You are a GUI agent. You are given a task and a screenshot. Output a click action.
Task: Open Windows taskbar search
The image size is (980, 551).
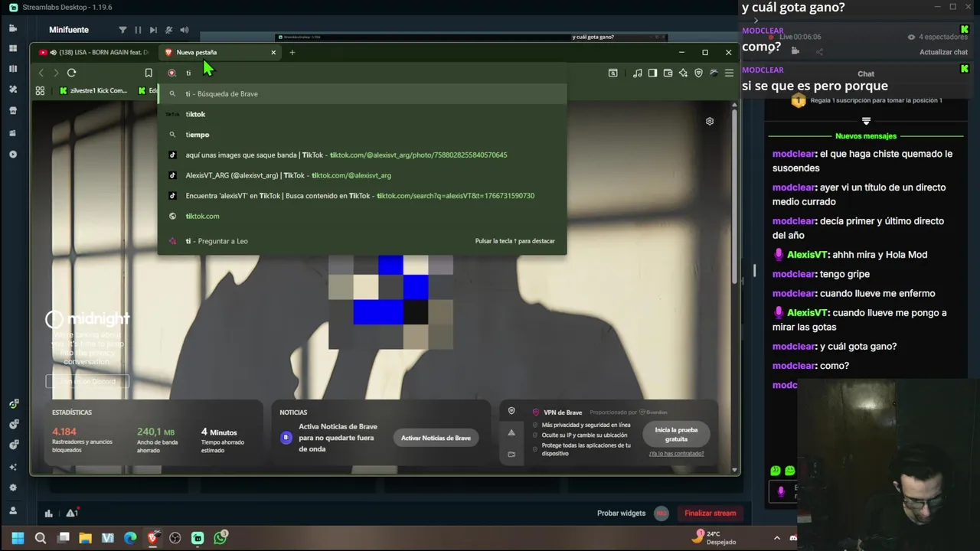point(41,538)
